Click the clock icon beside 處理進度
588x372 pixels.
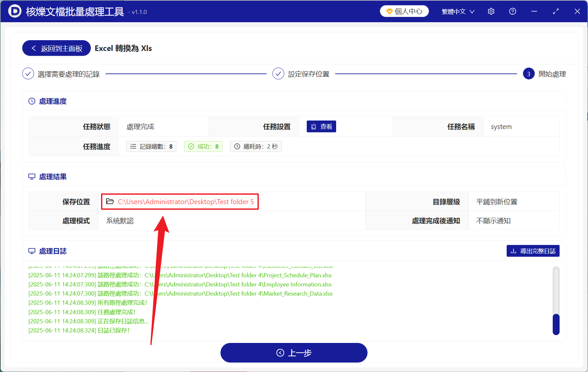pos(32,101)
